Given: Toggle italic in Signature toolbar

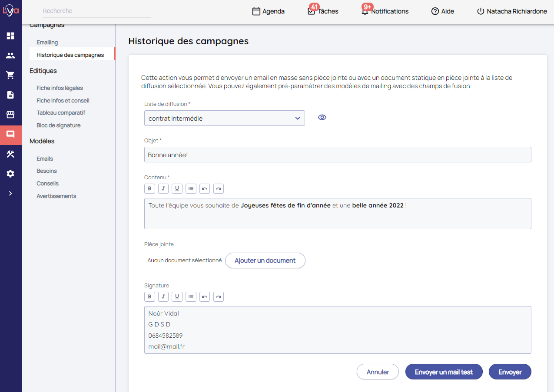Looking at the screenshot, I should pyautogui.click(x=163, y=297).
